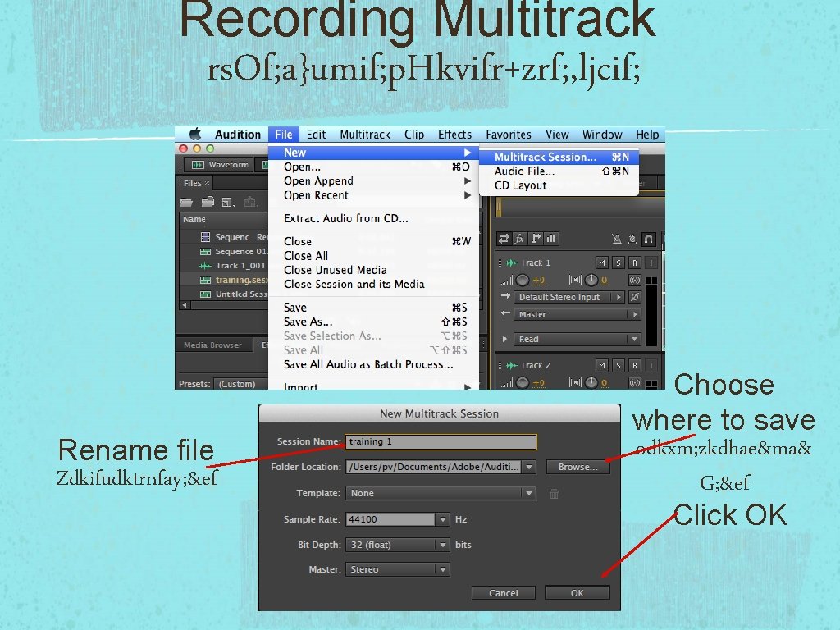This screenshot has height=630, width=840.
Task: Switch to Waveform view button
Action: [220, 164]
